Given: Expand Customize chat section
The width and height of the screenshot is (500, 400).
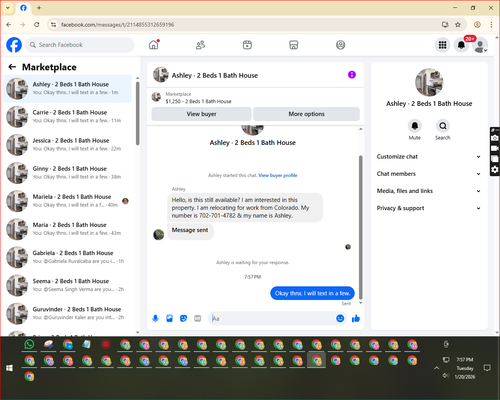Looking at the screenshot, I should click(429, 156).
